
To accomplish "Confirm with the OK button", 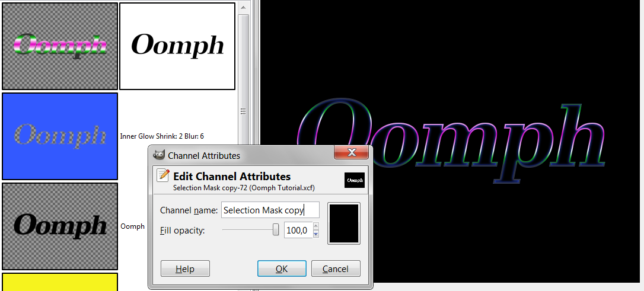I will point(282,269).
